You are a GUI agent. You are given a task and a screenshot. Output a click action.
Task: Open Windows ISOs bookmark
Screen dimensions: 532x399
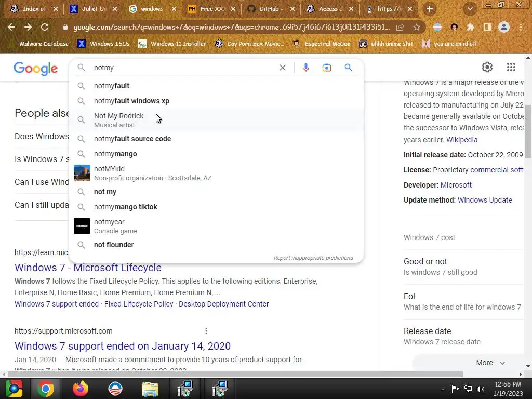104,44
